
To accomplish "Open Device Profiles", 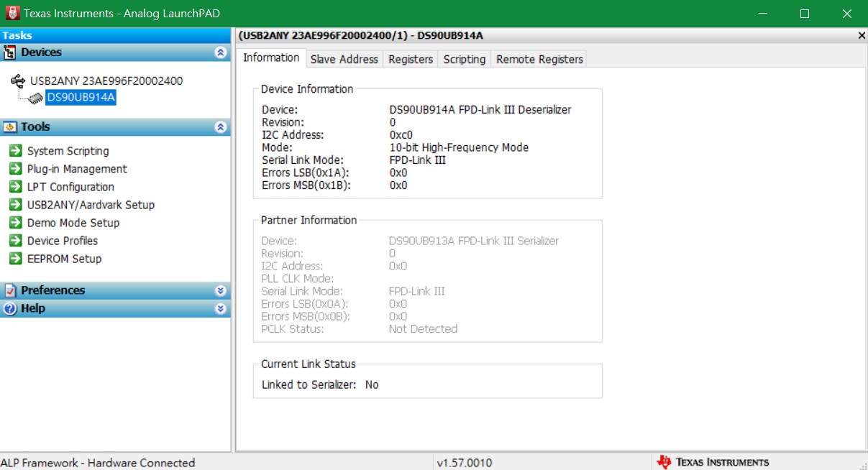I will 63,241.
